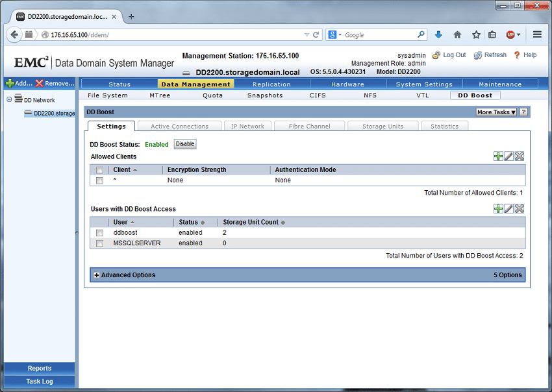Viewport: 552px width, 392px height.
Task: Click the Log Out link
Action: tap(449, 55)
